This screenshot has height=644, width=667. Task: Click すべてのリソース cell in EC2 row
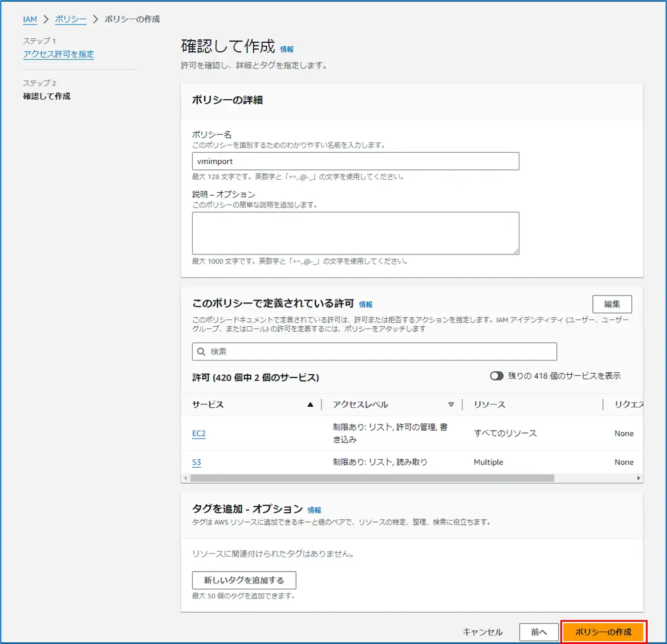[505, 434]
